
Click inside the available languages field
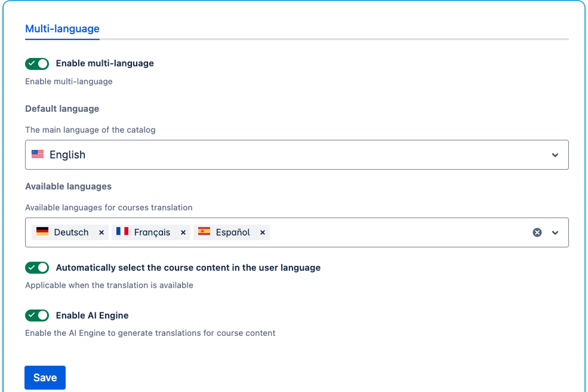tap(394, 232)
